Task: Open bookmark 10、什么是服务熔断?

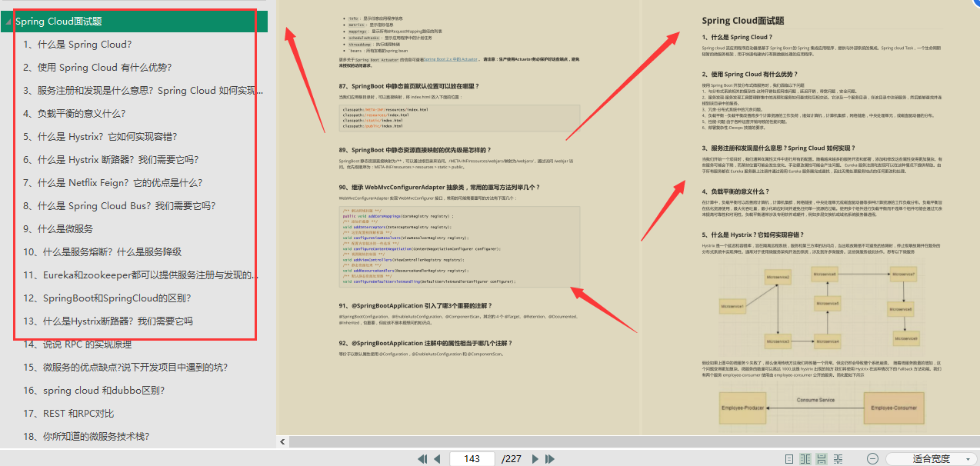Action: (102, 252)
